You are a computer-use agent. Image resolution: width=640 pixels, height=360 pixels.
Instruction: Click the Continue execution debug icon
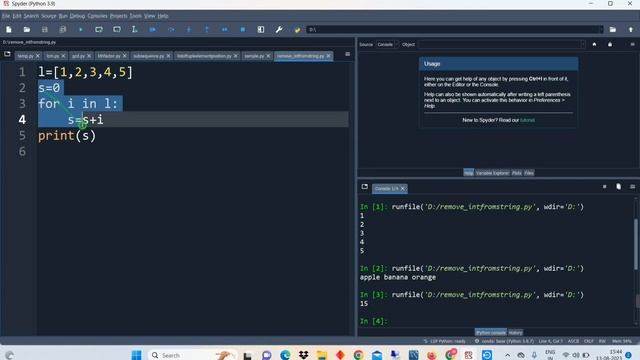tap(224, 29)
